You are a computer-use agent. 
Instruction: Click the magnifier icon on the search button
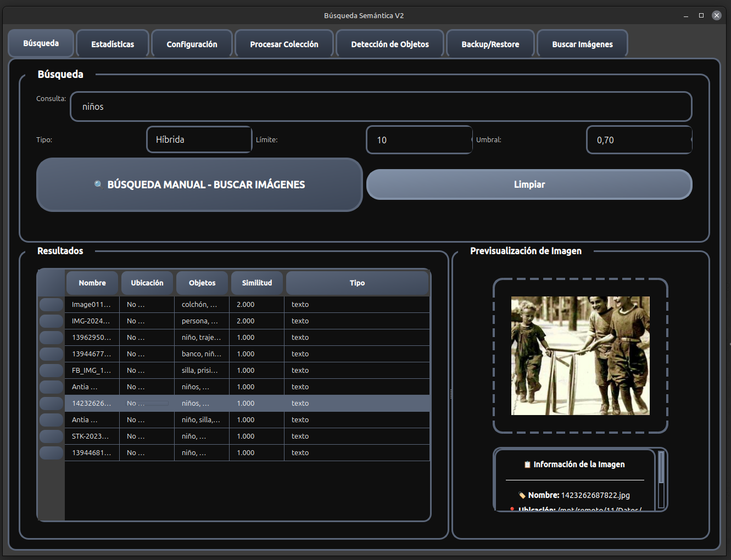(x=98, y=185)
